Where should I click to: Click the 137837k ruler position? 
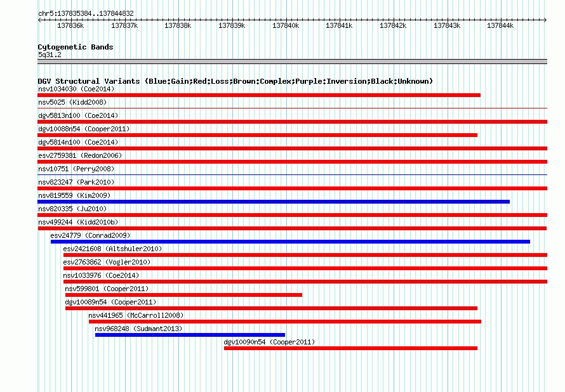click(124, 25)
